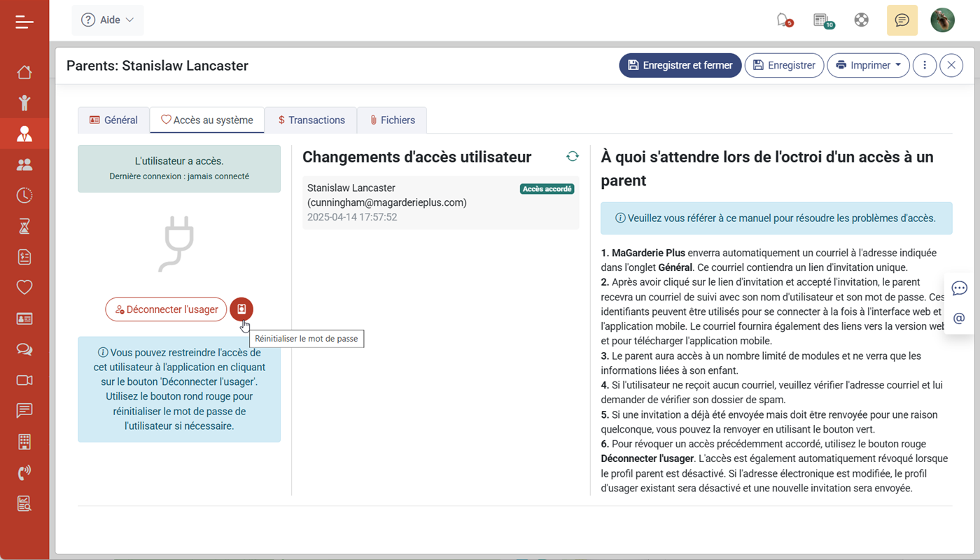Click the Changements d'accès utilisateur heading
The image size is (980, 560).
(x=417, y=157)
